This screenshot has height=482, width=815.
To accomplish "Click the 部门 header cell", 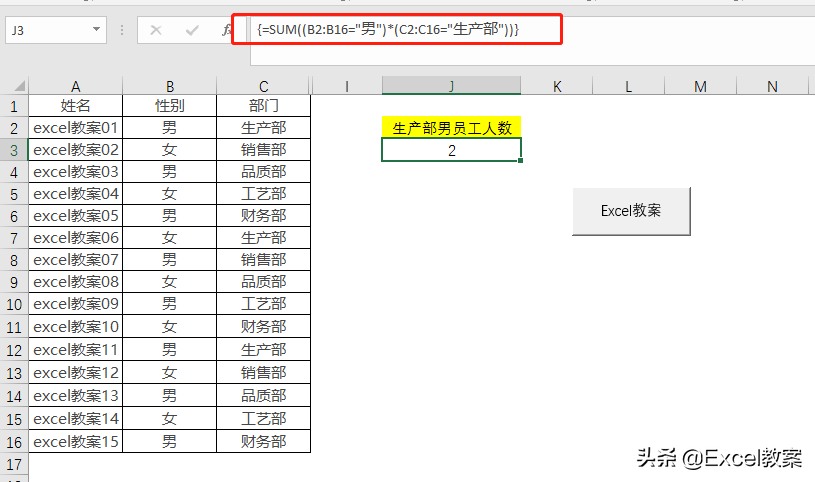I will 264,106.
